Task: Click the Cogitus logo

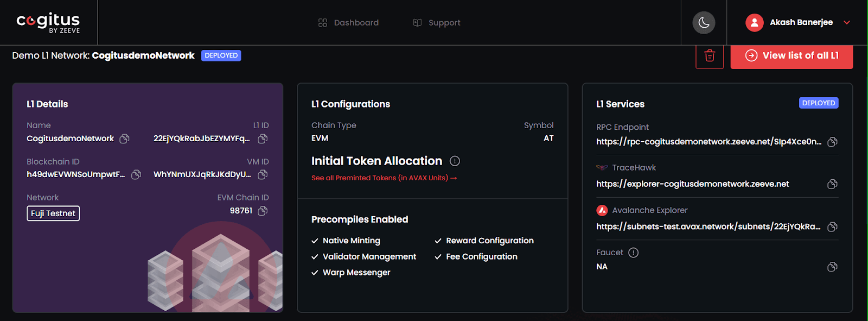Action: [x=48, y=23]
